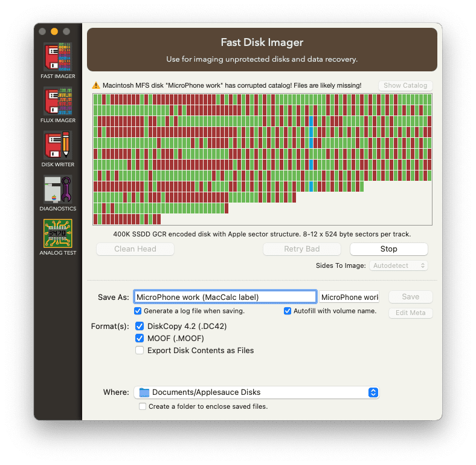Image resolution: width=476 pixels, height=465 pixels.
Task: Click the Save As filename field
Action: (225, 297)
